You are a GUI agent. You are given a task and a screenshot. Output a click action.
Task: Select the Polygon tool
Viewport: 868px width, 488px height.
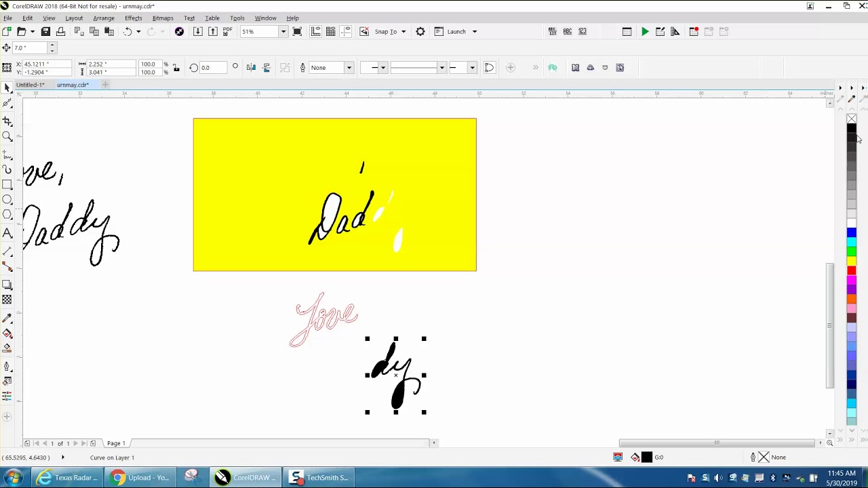point(7,215)
